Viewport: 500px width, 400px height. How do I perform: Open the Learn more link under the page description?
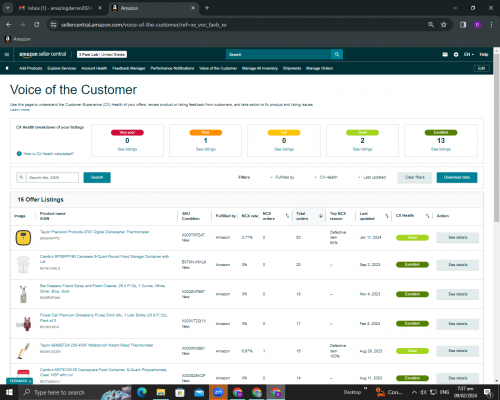pyautogui.click(x=20, y=110)
